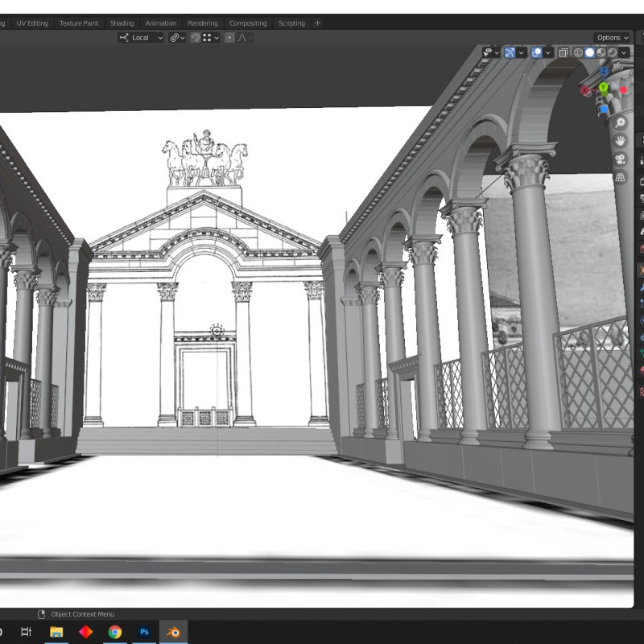644x644 pixels.
Task: Open the shading settings chevron dropdown
Action: pyautogui.click(x=625, y=52)
